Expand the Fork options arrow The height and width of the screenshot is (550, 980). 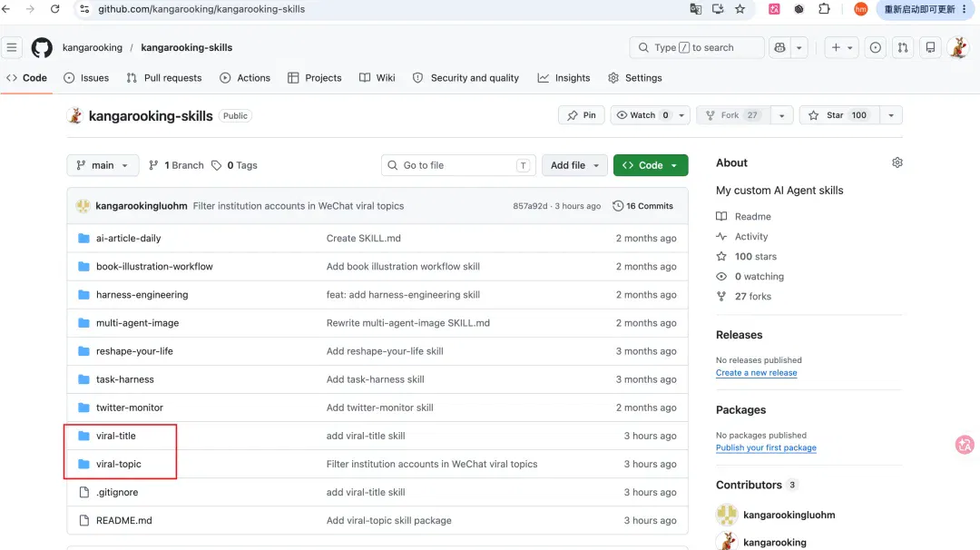click(781, 115)
